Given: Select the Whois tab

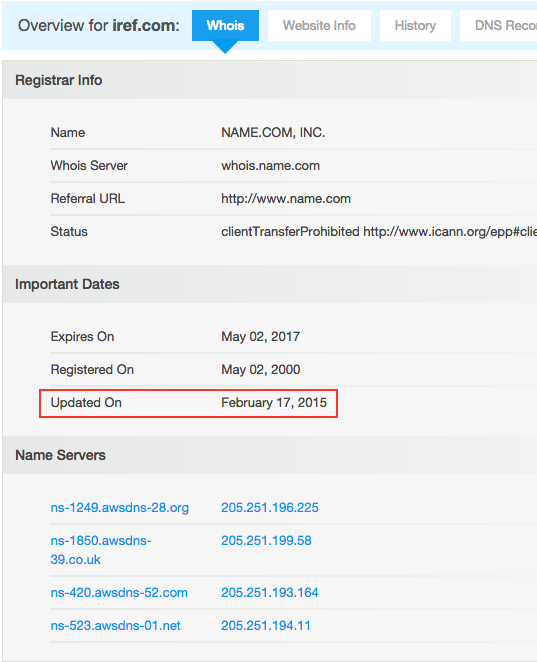Looking at the screenshot, I should [x=225, y=25].
